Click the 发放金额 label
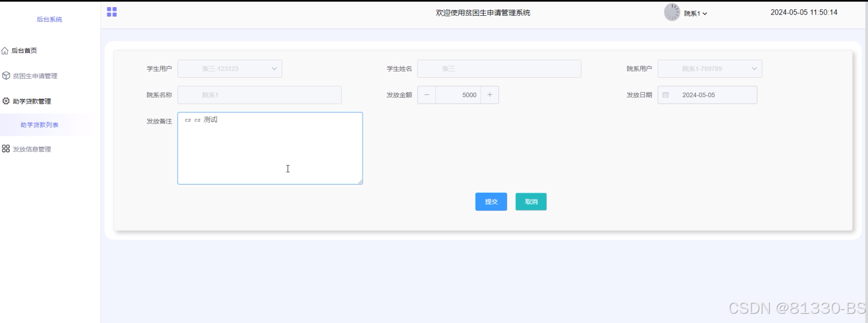The image size is (868, 323). (399, 95)
